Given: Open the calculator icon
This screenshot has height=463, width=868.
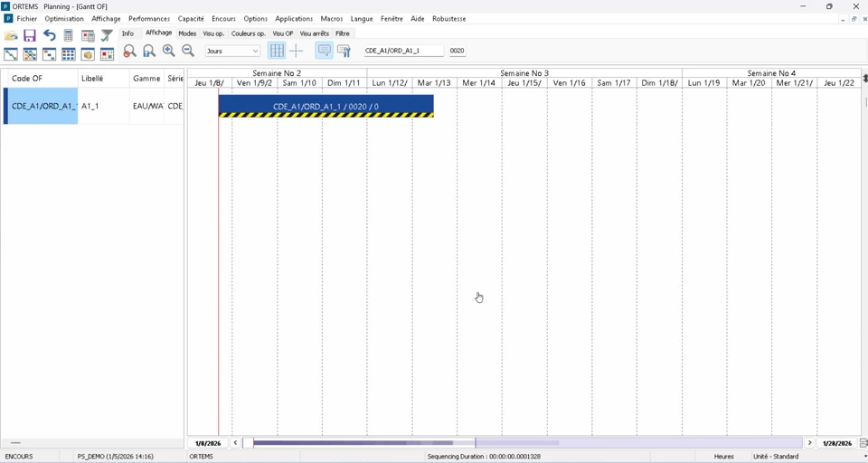Looking at the screenshot, I should coord(68,36).
